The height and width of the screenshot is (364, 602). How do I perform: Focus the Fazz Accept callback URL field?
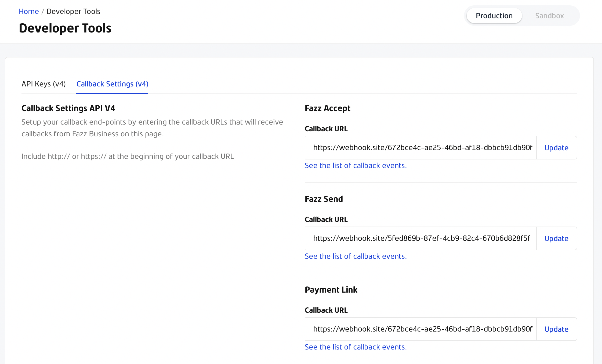pos(421,148)
